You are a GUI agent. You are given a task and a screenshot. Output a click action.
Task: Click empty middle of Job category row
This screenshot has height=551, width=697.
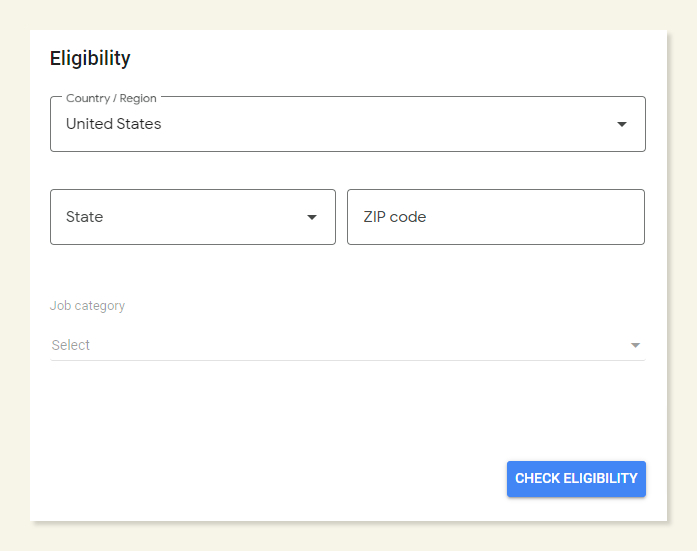pos(347,345)
